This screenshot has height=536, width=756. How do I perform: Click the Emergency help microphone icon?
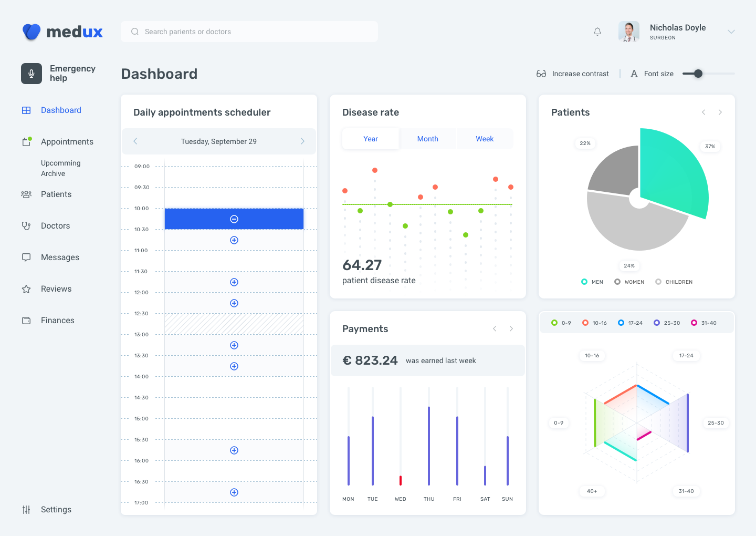(31, 74)
